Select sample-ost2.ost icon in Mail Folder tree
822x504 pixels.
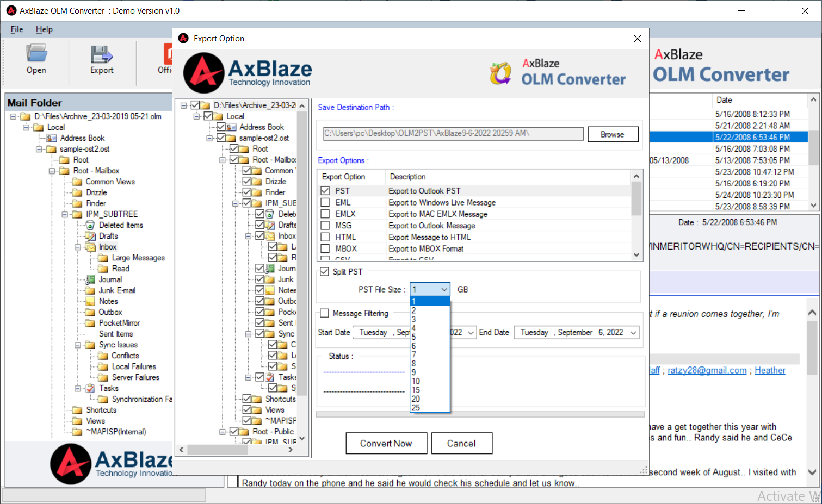coord(51,149)
